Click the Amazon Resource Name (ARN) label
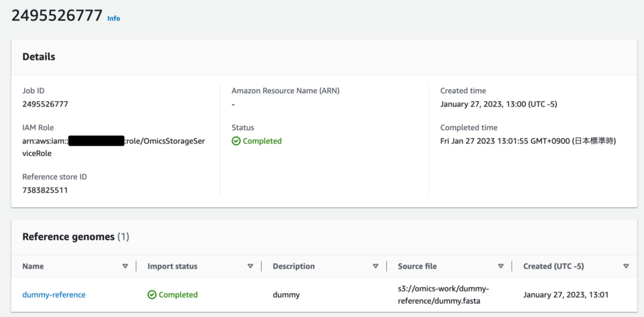 pos(286,90)
